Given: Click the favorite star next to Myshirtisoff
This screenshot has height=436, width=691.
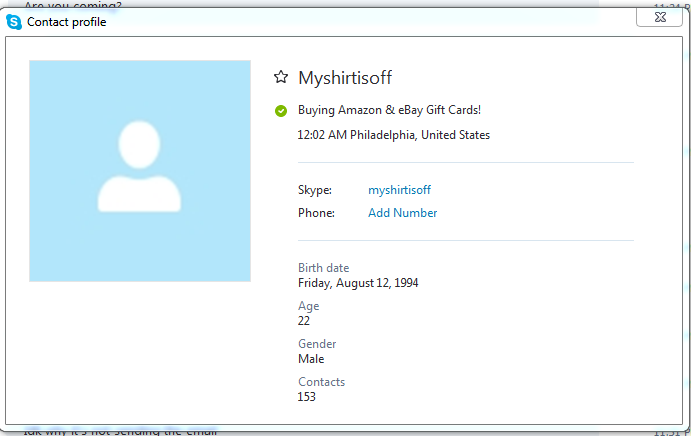Looking at the screenshot, I should coord(281,77).
